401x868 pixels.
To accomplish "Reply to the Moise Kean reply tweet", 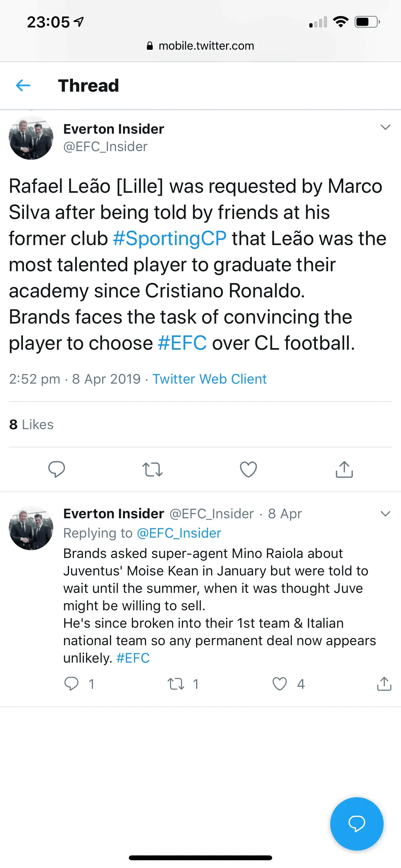I will [x=71, y=684].
